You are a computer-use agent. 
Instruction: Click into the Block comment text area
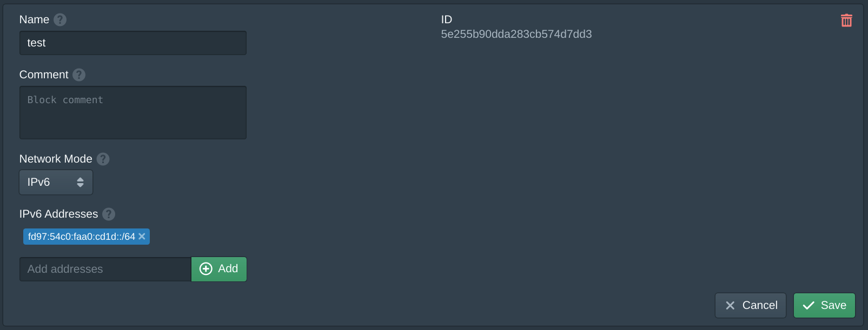pos(133,112)
